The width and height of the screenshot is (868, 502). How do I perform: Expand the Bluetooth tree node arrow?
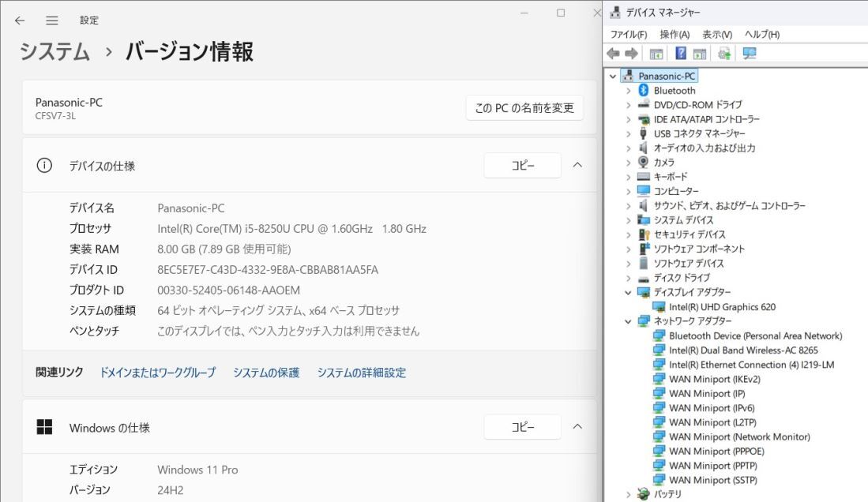tap(629, 91)
